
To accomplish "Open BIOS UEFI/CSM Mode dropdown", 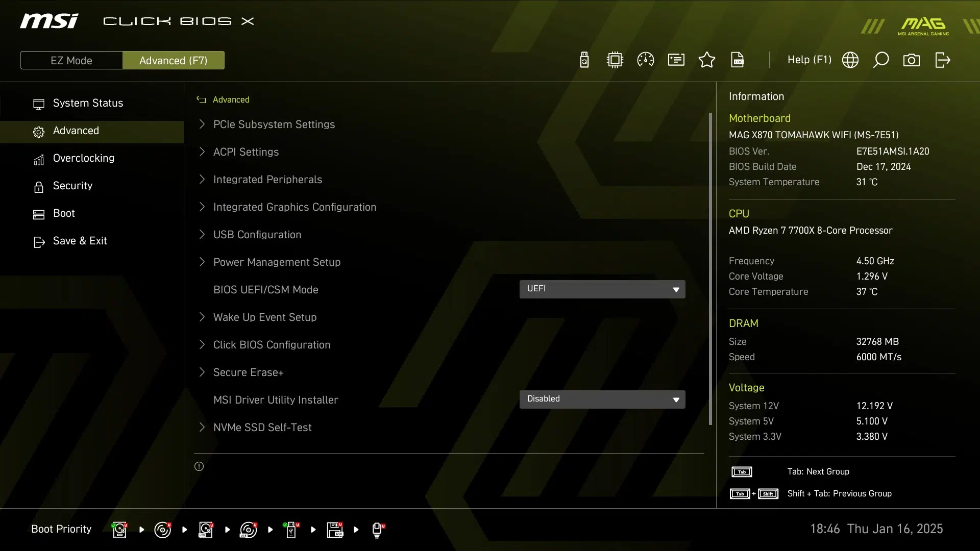I will pyautogui.click(x=602, y=289).
